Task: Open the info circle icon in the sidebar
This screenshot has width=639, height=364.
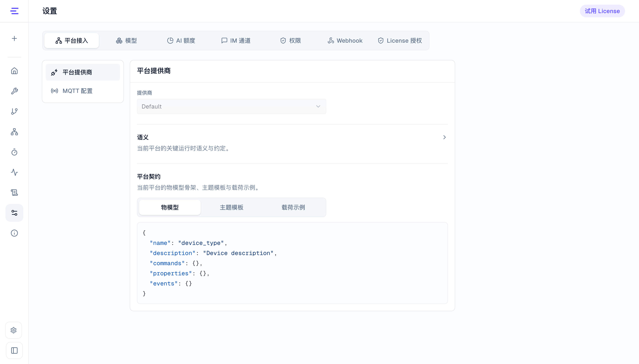Action: (x=14, y=233)
